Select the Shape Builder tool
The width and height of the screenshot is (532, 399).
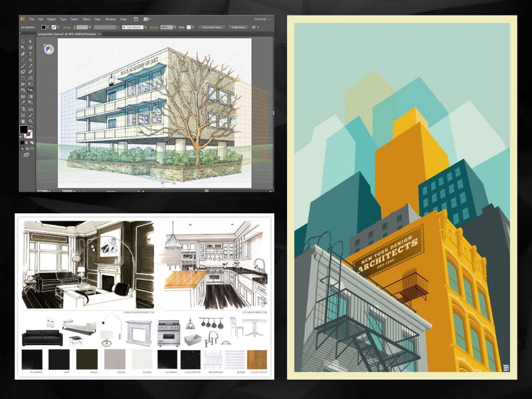coord(23,90)
